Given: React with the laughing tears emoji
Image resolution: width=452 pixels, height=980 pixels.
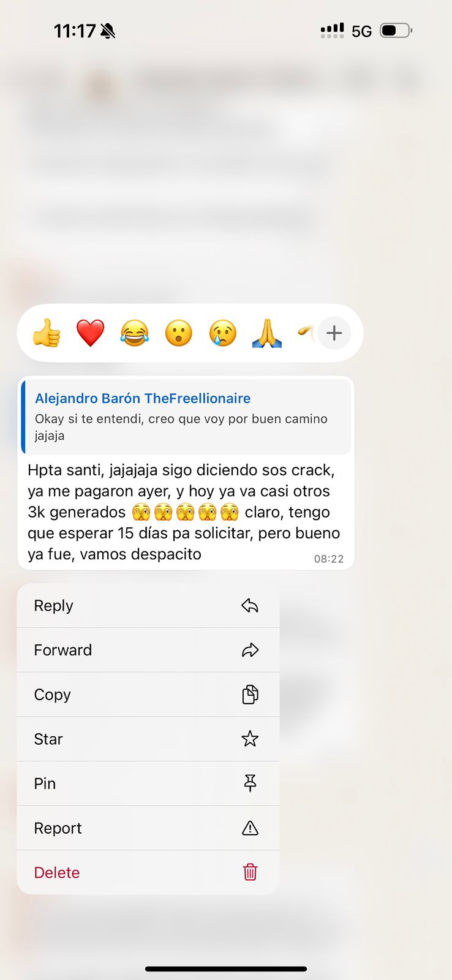Looking at the screenshot, I should [x=135, y=333].
